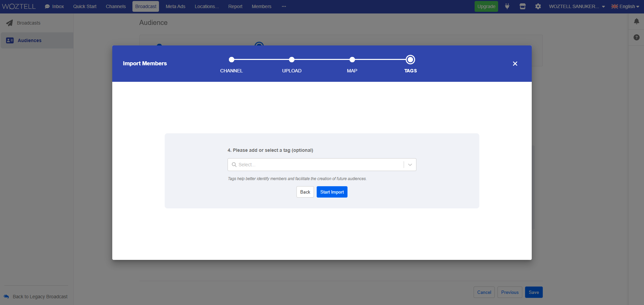Viewport: 644px width, 305px height.
Task: Click the MAP step circle
Action: (x=352, y=60)
